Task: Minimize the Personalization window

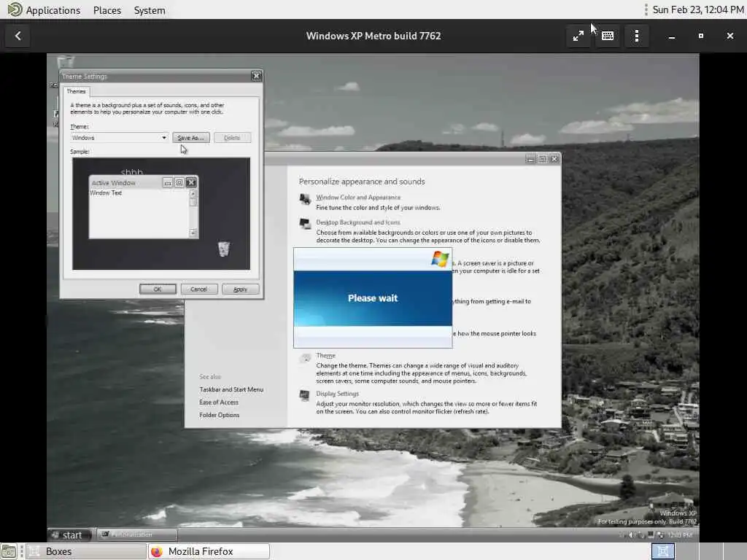Action: [x=531, y=159]
